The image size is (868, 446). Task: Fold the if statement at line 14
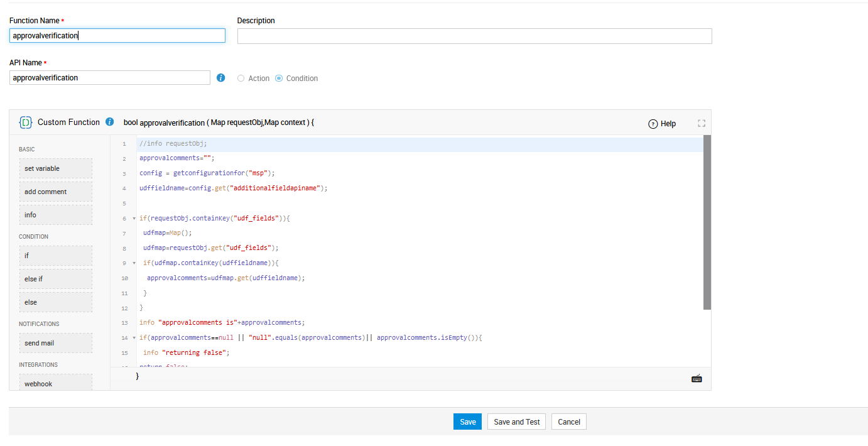tap(134, 338)
